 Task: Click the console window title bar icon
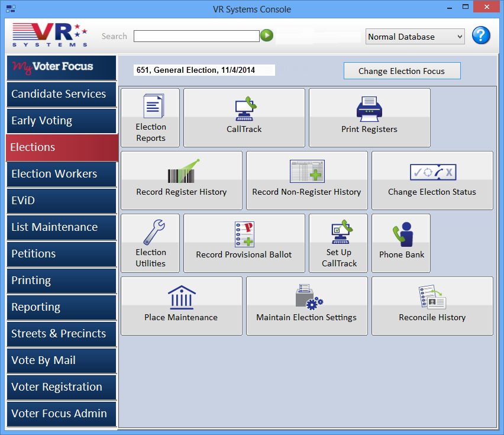point(11,9)
